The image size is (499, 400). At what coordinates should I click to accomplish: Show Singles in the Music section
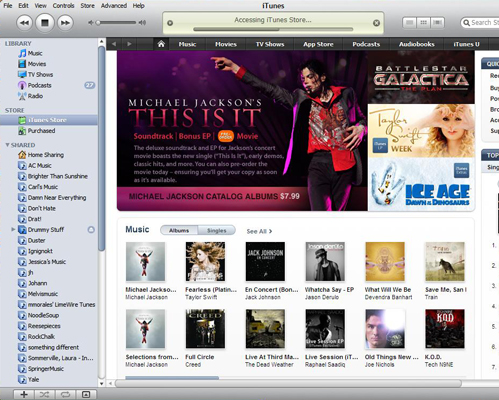[x=217, y=230]
